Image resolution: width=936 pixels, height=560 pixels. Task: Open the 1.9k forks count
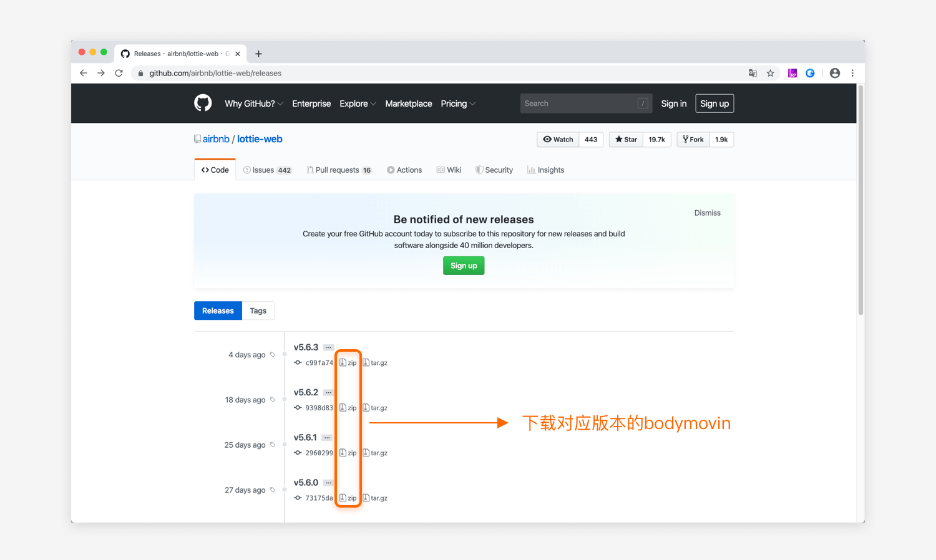(721, 140)
